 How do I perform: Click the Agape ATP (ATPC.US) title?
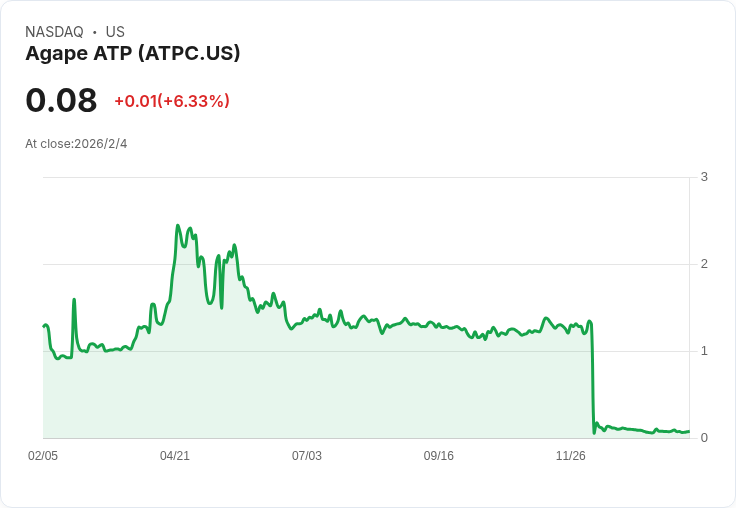point(132,54)
